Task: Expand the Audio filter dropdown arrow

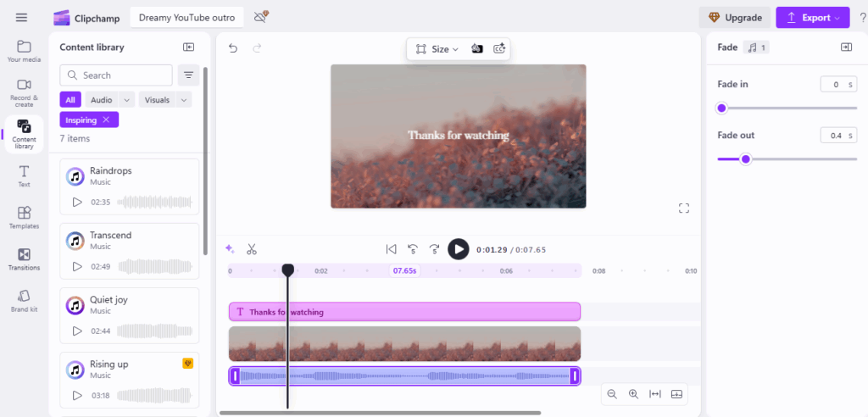Action: point(127,100)
